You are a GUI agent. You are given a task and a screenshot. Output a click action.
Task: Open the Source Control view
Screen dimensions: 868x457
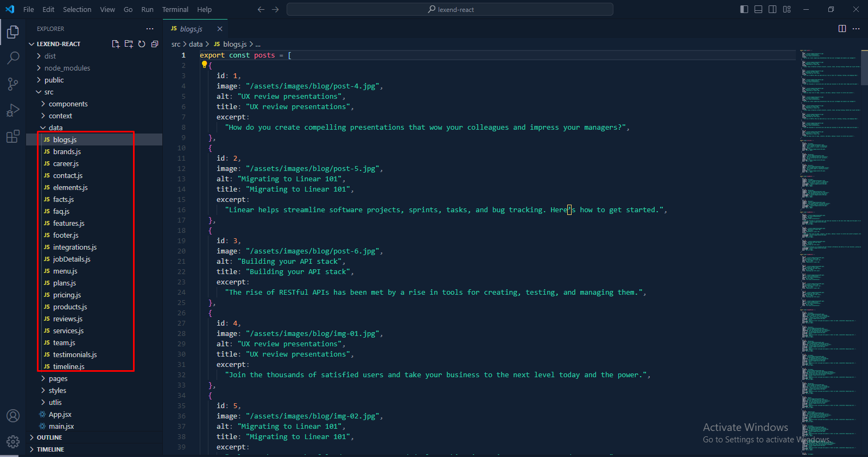pos(13,84)
